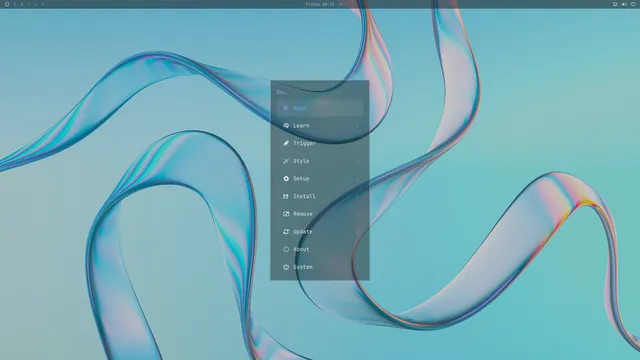
Task: Click the Apps grid icon
Action: click(286, 108)
